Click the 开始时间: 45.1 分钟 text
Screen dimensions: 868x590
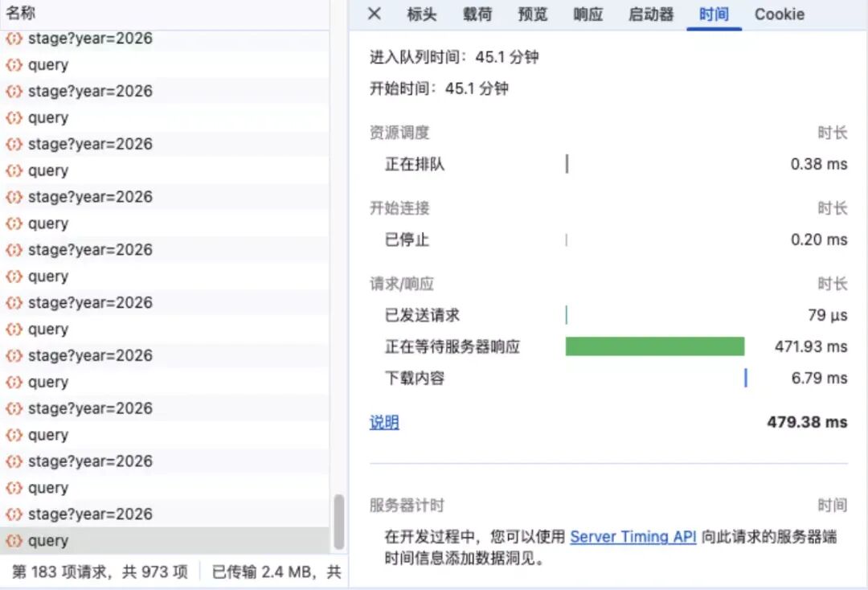point(439,88)
